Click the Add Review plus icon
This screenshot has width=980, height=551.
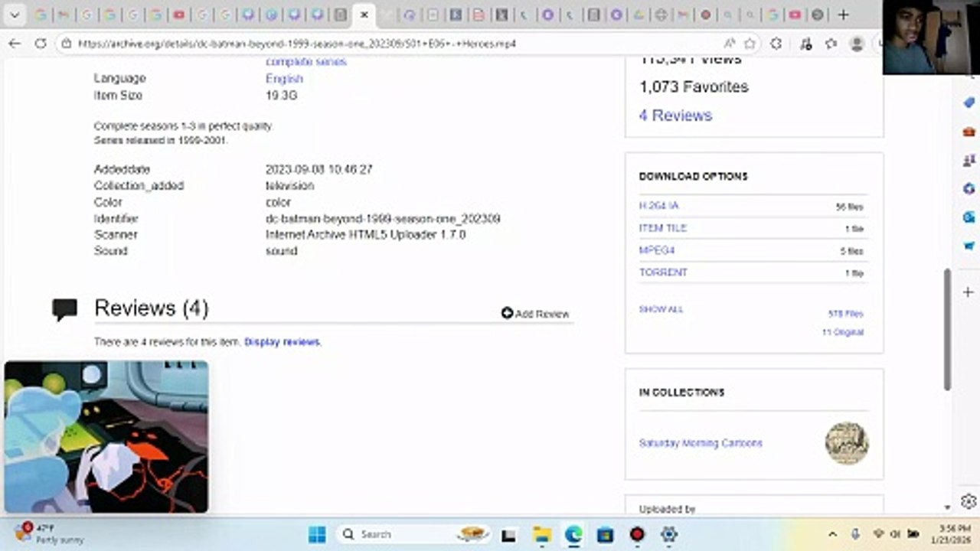(507, 313)
